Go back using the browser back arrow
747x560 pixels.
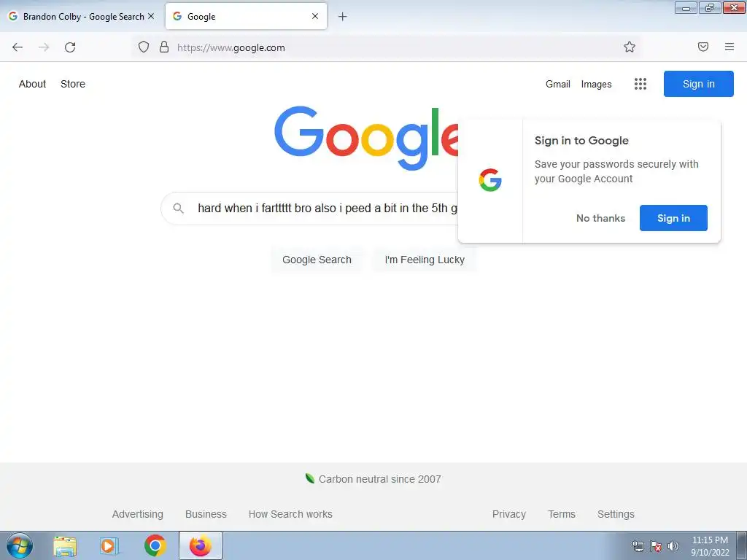[x=18, y=47]
